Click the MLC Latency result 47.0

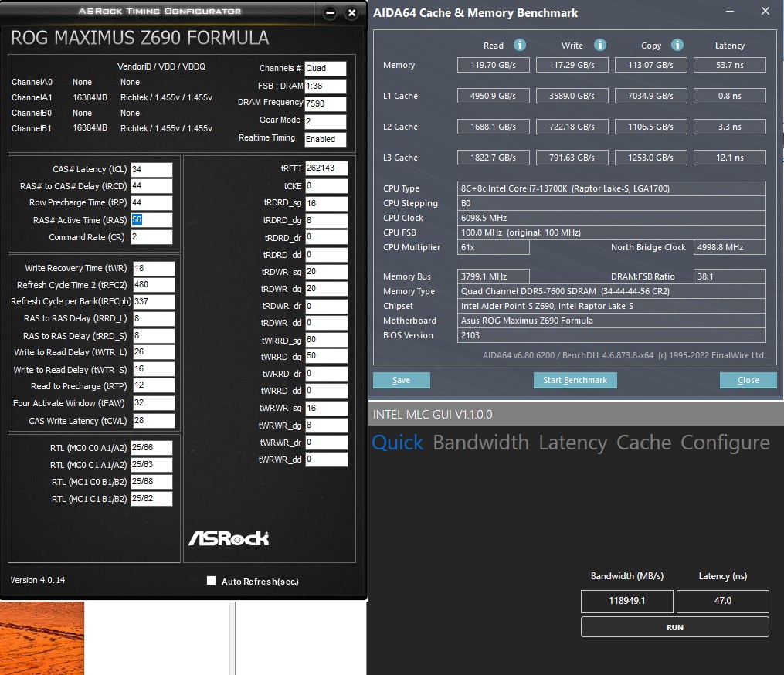(722, 601)
